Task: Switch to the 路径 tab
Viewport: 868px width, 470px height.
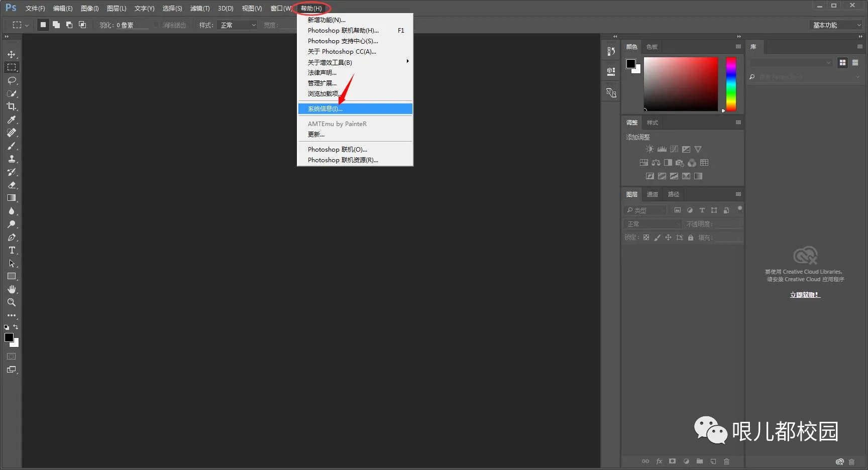Action: pos(673,194)
